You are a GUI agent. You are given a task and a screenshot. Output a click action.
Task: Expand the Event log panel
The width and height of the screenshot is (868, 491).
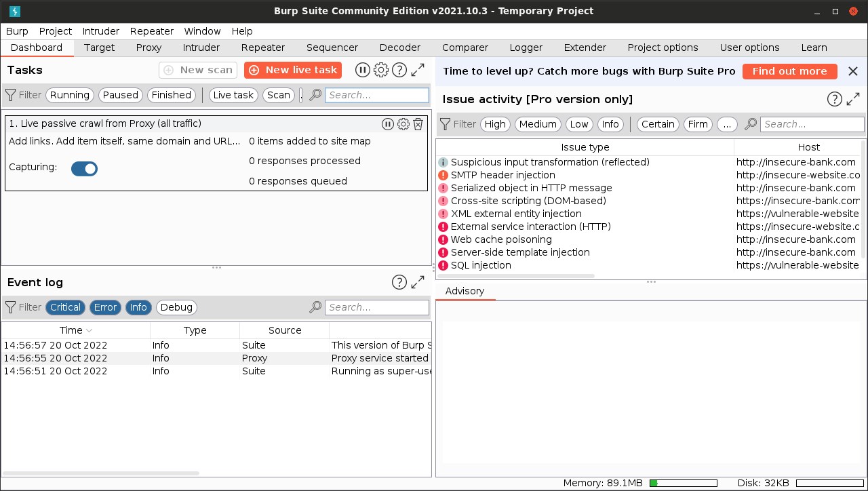(418, 282)
